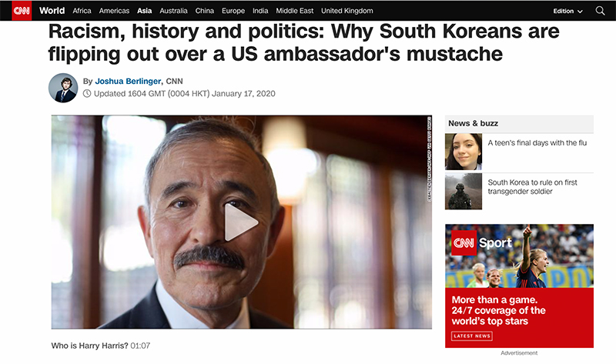Screen dimensions: 616x364
Task: Open Joshua Berlinger's author page
Action: point(128,82)
